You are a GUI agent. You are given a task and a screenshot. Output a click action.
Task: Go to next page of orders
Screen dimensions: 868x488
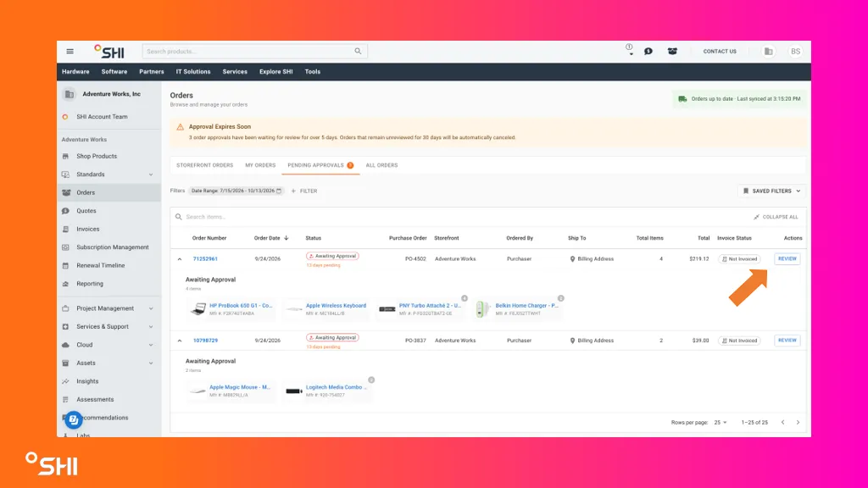798,422
